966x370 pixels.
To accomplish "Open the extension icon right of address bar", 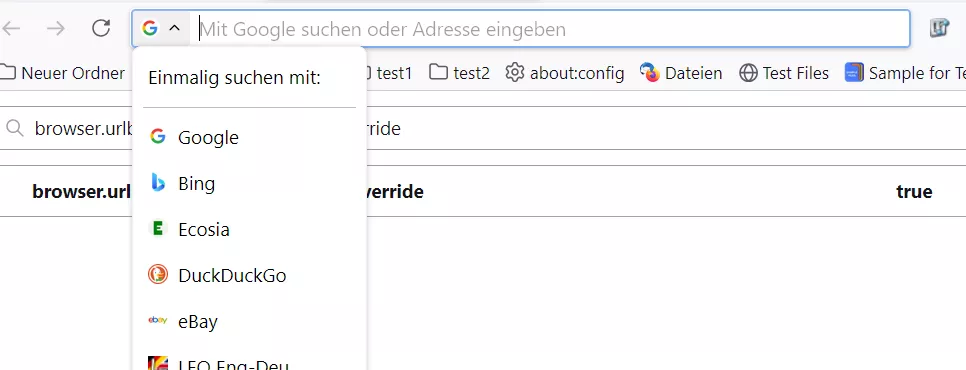I will [939, 28].
